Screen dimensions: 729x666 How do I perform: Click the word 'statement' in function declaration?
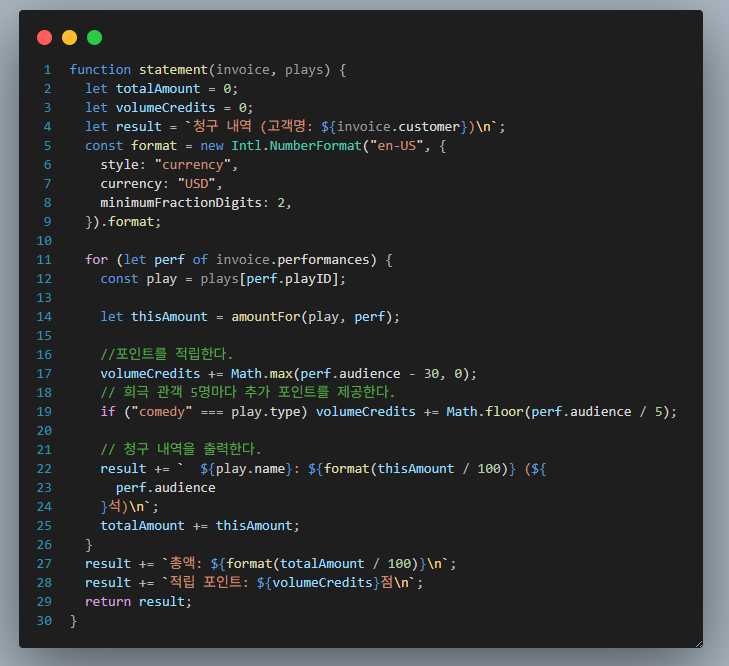[x=173, y=70]
